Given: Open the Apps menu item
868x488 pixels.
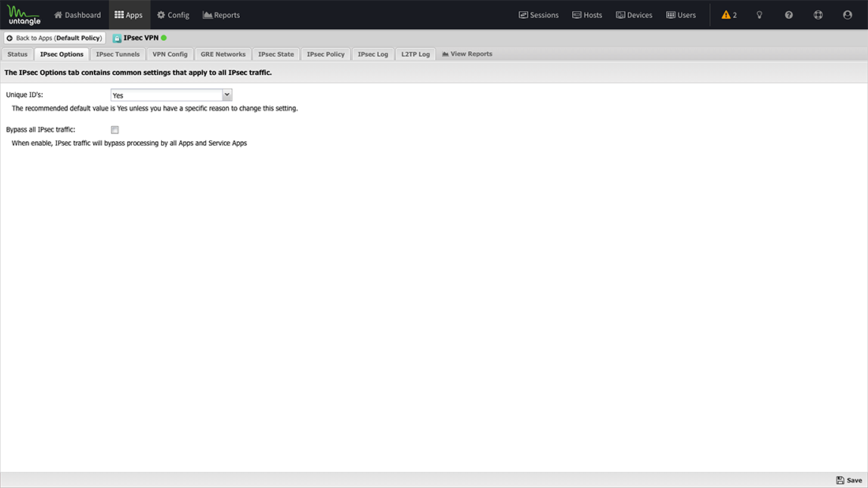Looking at the screenshot, I should click(x=129, y=15).
